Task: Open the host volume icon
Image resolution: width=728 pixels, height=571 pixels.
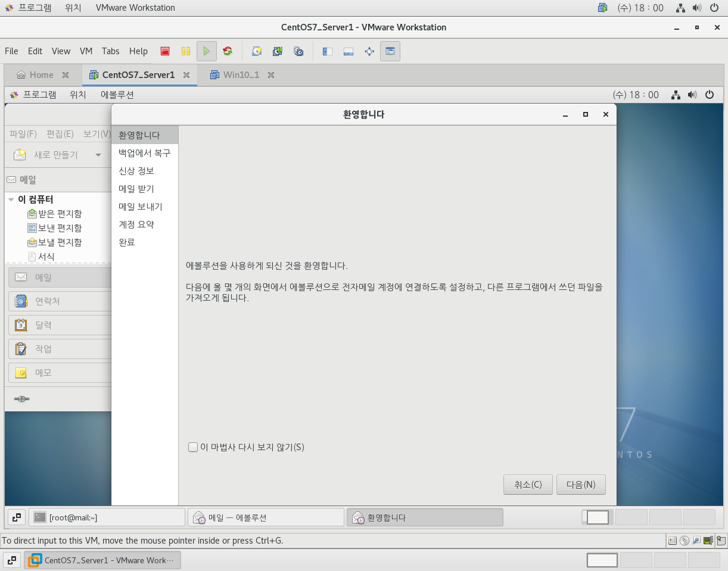Action: click(x=698, y=8)
